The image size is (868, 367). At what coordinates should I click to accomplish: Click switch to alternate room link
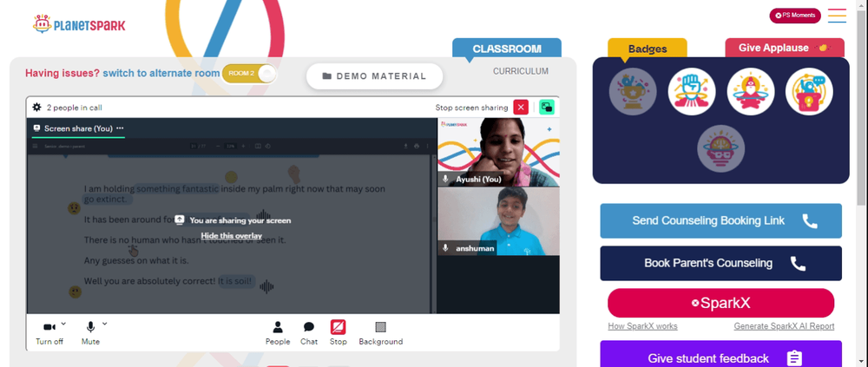pos(161,73)
